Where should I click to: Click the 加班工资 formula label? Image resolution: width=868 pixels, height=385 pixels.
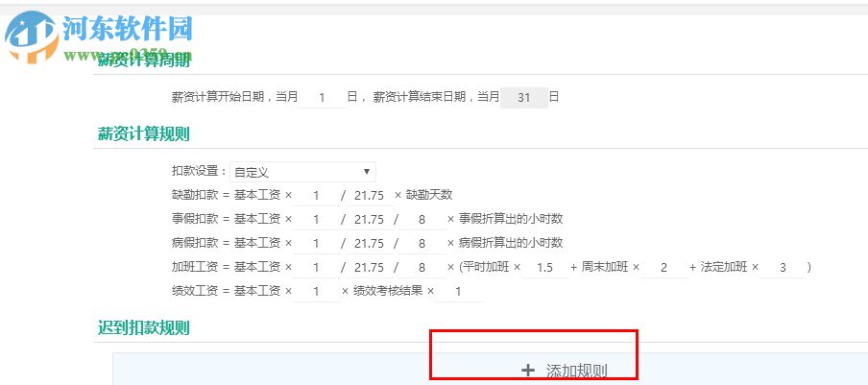click(195, 267)
